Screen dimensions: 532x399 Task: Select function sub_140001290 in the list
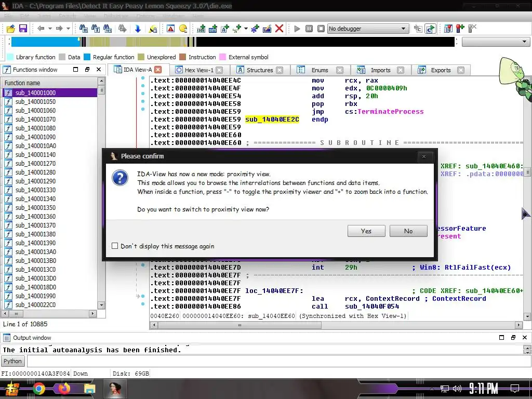coord(50,181)
